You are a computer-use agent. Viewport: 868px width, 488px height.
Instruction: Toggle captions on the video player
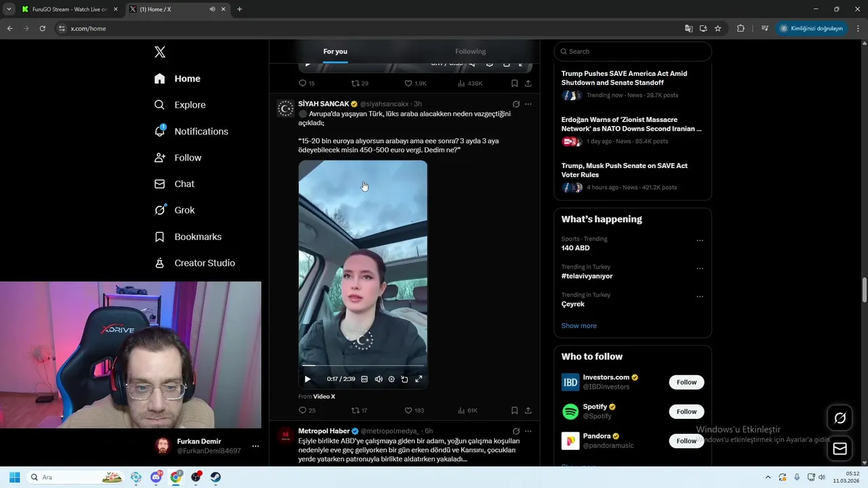(364, 380)
